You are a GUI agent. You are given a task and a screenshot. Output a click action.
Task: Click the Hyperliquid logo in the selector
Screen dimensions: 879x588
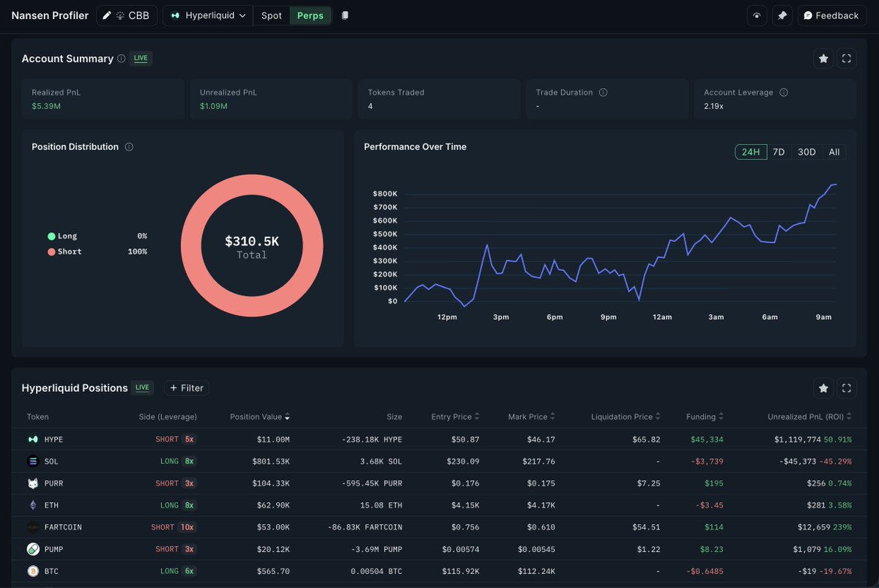pyautogui.click(x=176, y=15)
